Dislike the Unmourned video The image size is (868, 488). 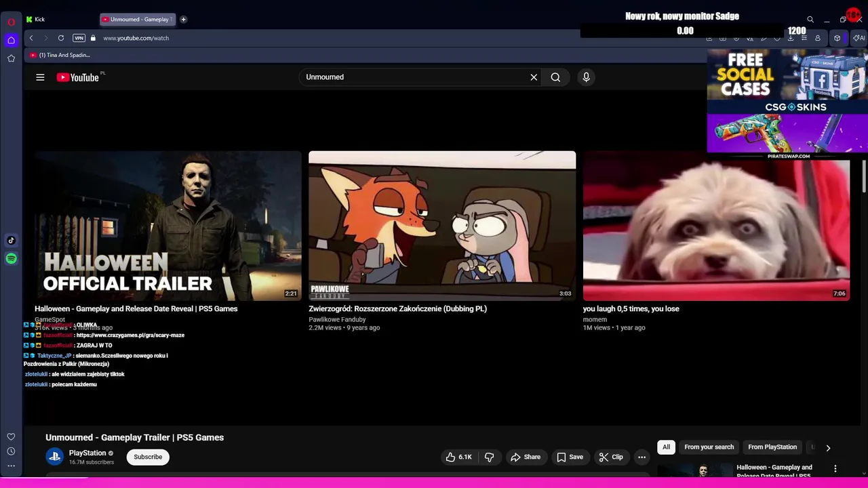click(489, 457)
